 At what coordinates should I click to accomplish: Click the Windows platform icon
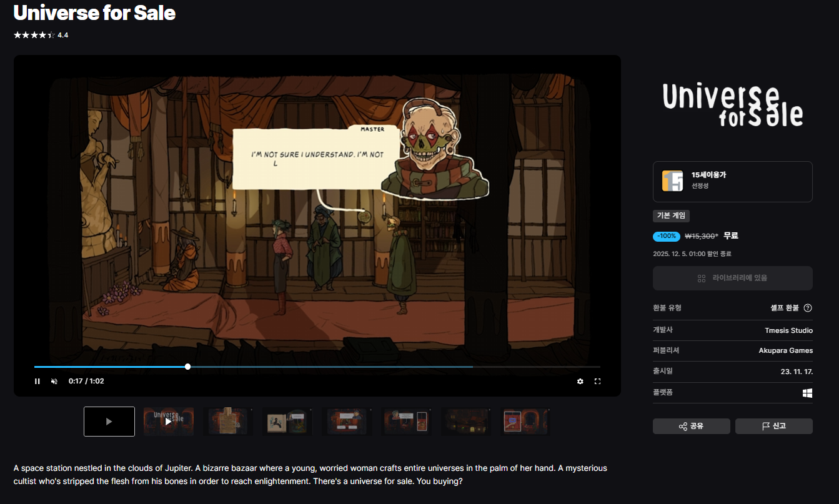807,393
